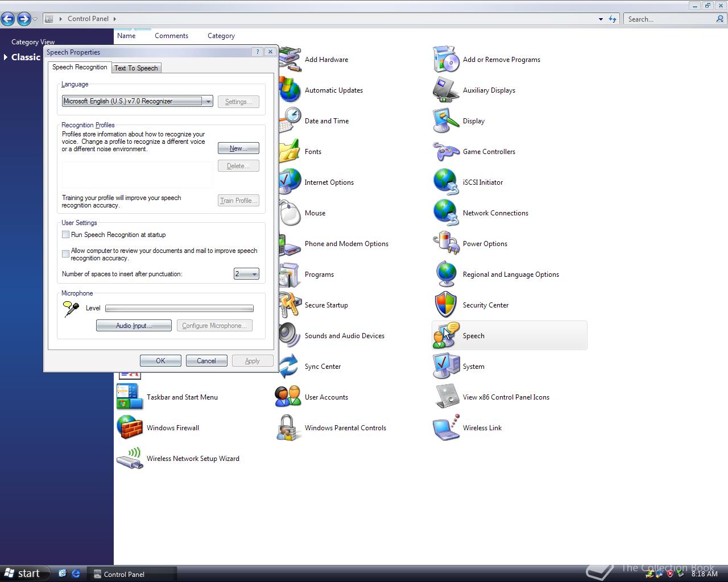Open the Wireless Network Setup Wizard icon

130,459
